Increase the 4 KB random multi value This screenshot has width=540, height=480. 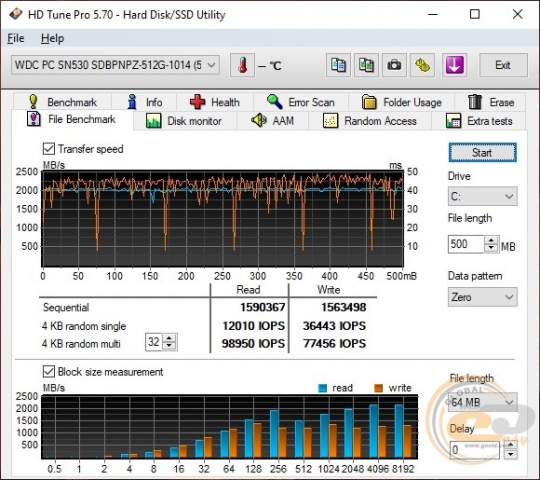(169, 338)
